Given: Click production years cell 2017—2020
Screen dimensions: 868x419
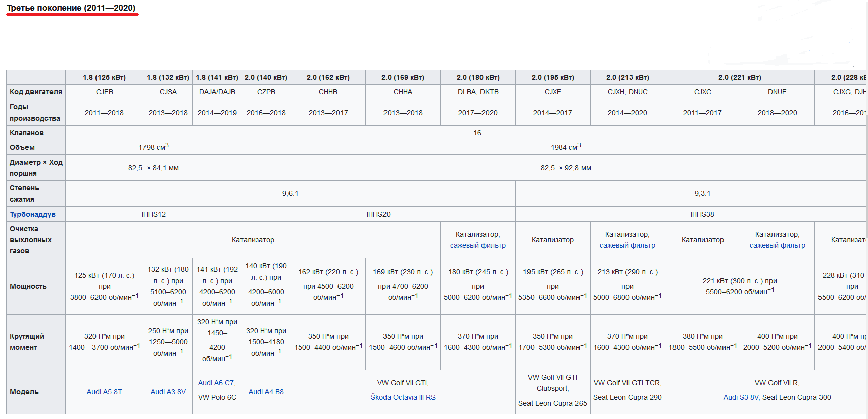Looking at the screenshot, I should coord(477,113).
